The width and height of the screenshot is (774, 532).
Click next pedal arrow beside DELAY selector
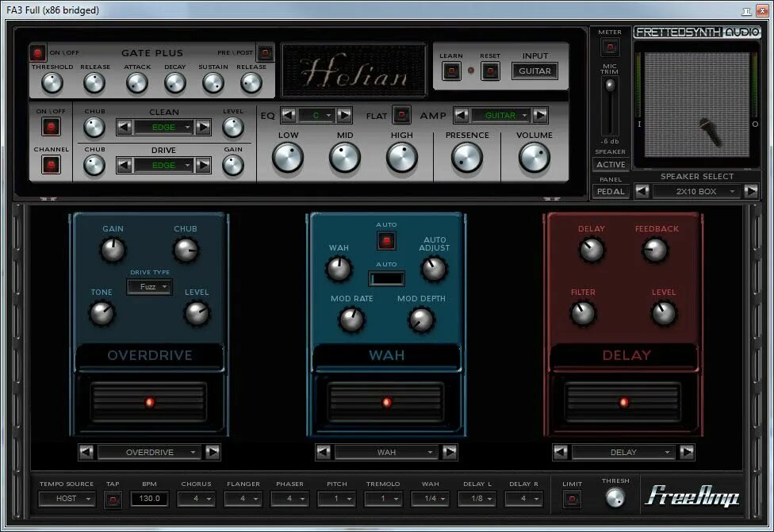coord(686,452)
